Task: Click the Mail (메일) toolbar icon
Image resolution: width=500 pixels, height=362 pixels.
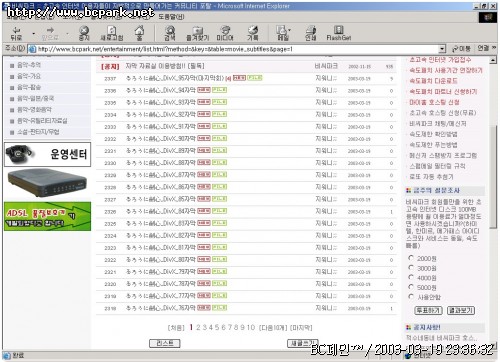Action: coord(282,34)
